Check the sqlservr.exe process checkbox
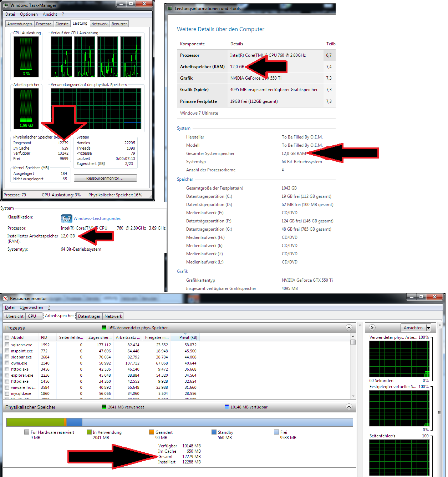 point(7,345)
